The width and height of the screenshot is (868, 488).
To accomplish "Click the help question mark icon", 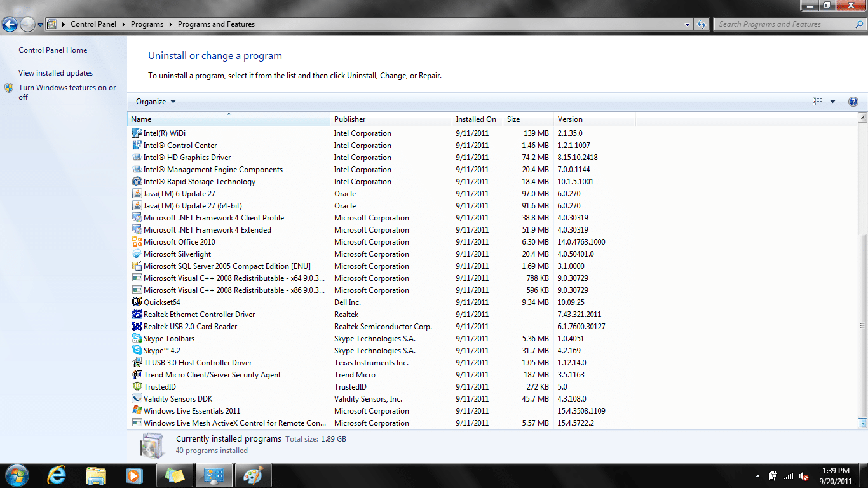I will pos(853,102).
